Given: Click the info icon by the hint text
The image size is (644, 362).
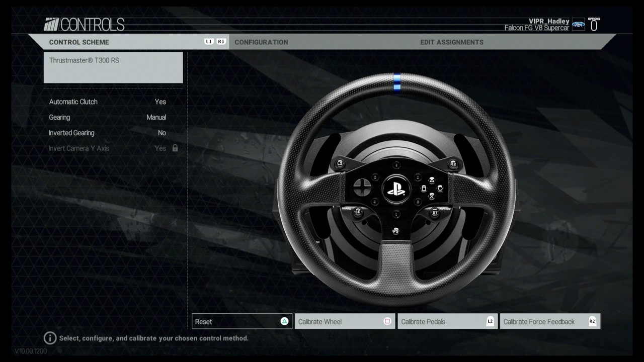Looking at the screenshot, I should [x=50, y=338].
